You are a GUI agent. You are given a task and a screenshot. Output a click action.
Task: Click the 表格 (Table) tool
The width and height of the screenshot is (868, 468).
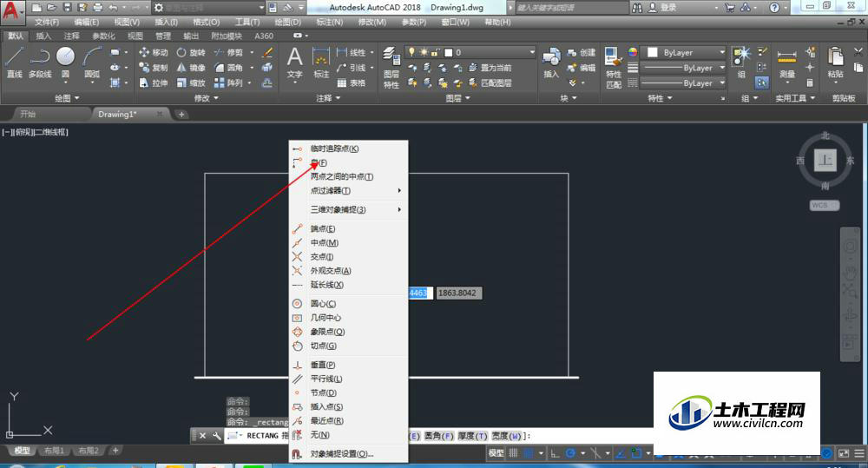(351, 82)
